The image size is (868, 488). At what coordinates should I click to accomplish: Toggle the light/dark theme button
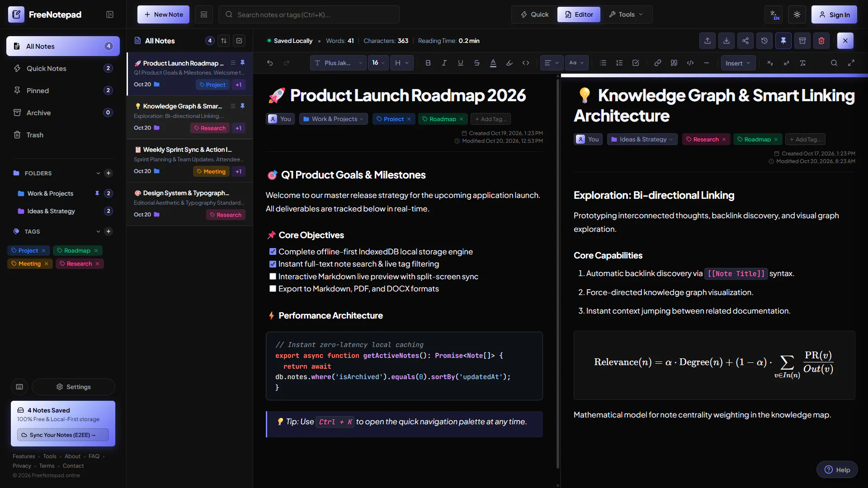click(x=797, y=14)
